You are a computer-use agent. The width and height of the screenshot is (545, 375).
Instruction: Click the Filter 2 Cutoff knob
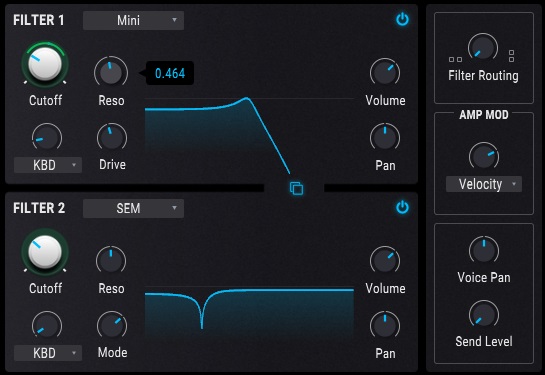coord(45,252)
